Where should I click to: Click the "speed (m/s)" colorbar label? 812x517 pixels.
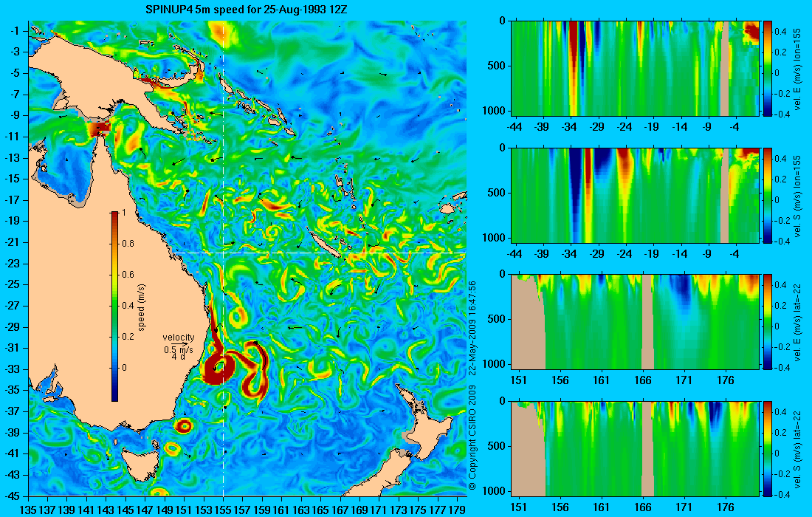[x=142, y=307]
